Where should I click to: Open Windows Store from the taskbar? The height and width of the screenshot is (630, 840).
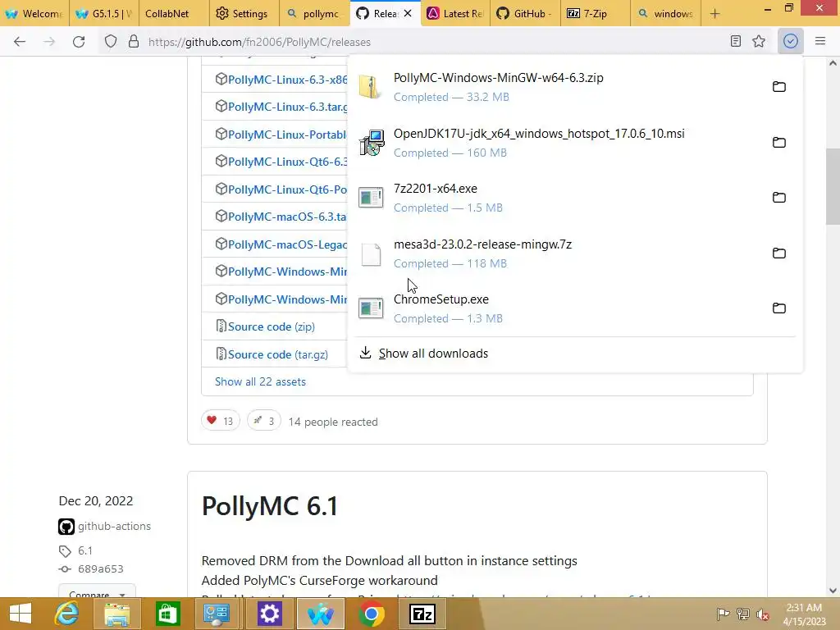tap(167, 614)
